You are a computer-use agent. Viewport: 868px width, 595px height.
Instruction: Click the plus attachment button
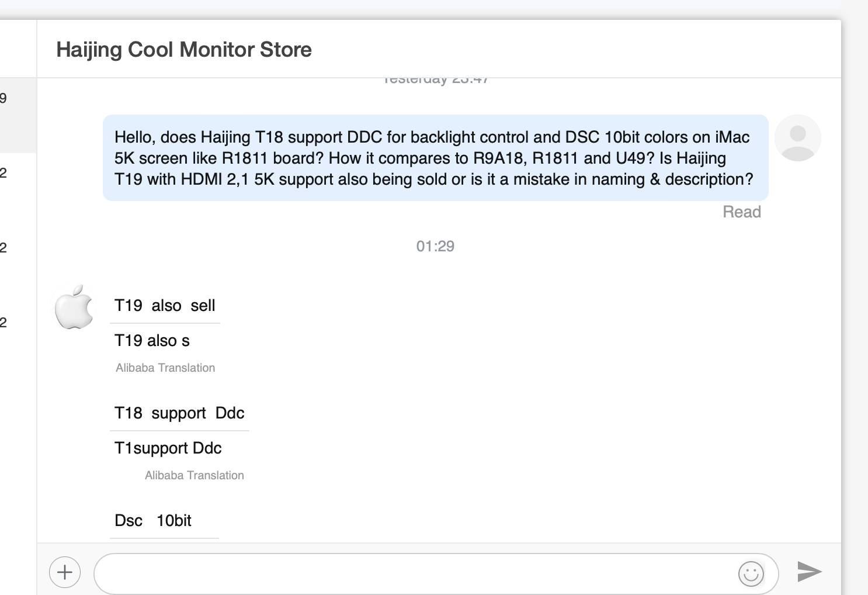pyautogui.click(x=65, y=572)
